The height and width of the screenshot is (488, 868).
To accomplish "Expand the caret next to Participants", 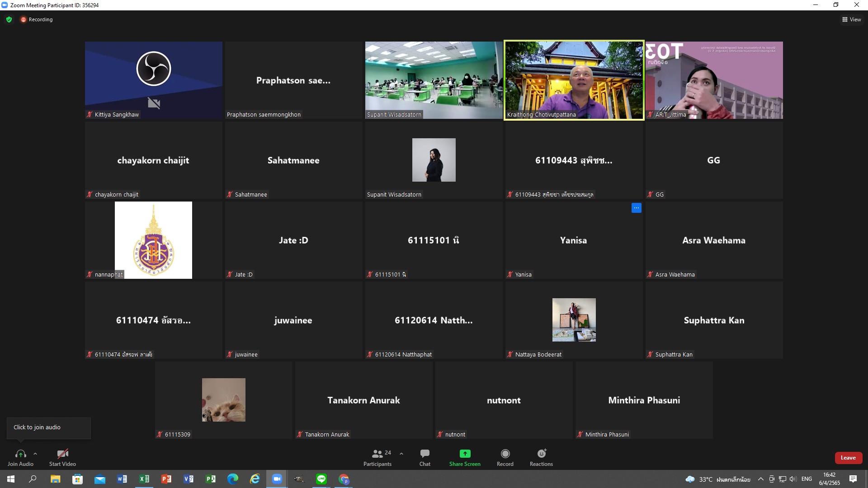I will 401,454.
